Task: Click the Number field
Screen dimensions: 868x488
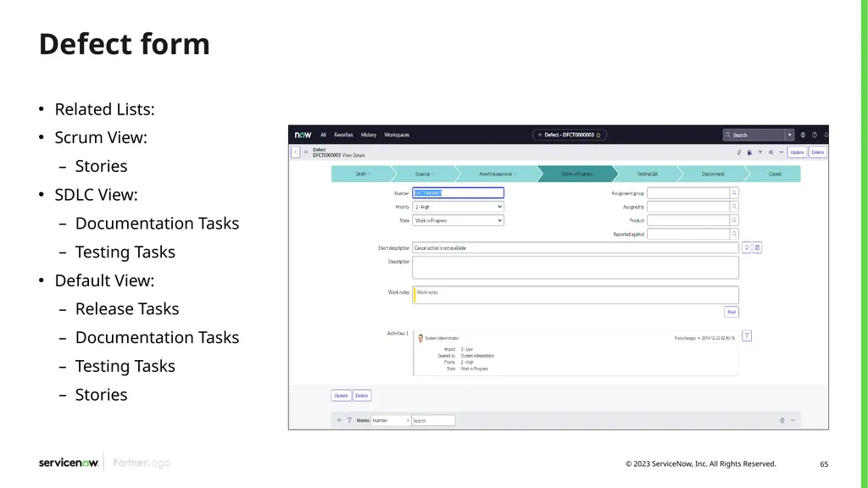Action: click(458, 193)
